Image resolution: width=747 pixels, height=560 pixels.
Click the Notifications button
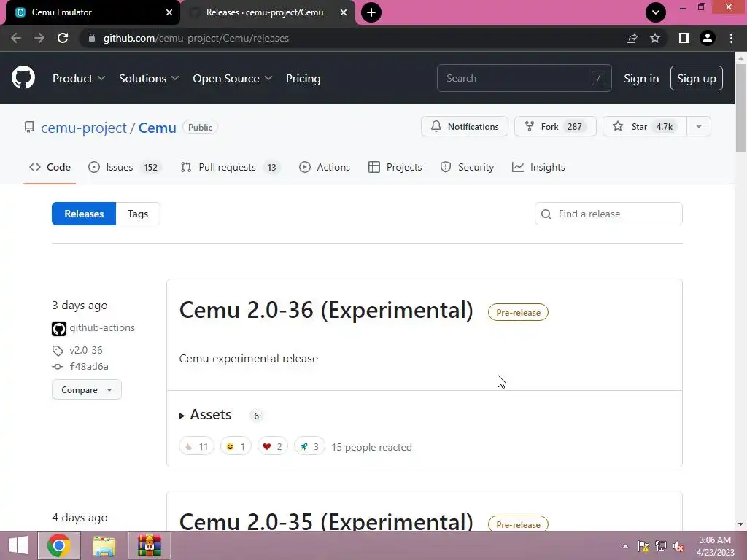tap(465, 127)
